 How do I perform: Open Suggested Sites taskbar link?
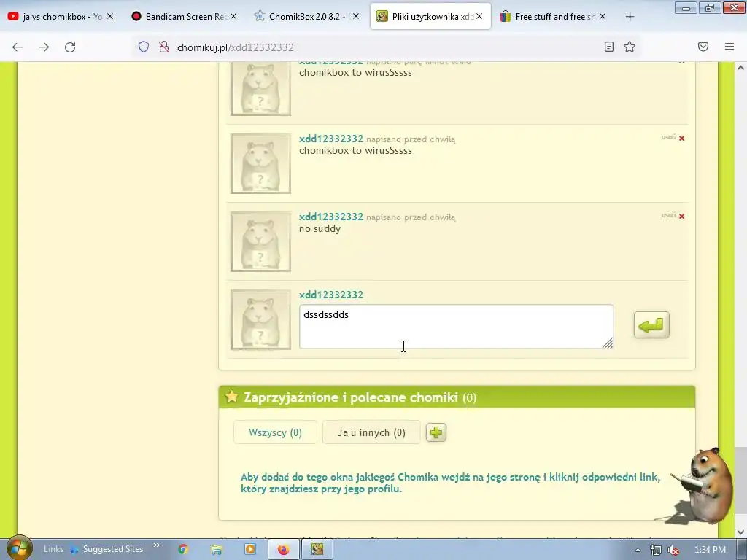(107, 549)
